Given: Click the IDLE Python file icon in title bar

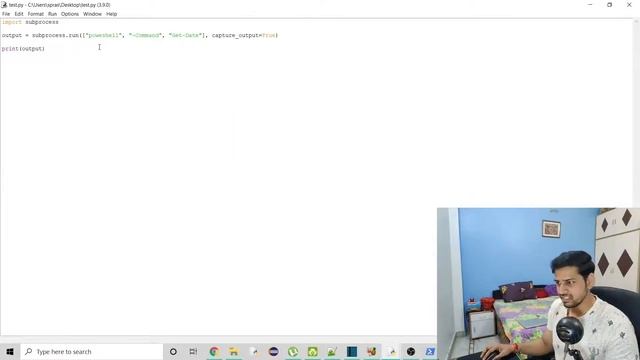Looking at the screenshot, I should (4, 5).
